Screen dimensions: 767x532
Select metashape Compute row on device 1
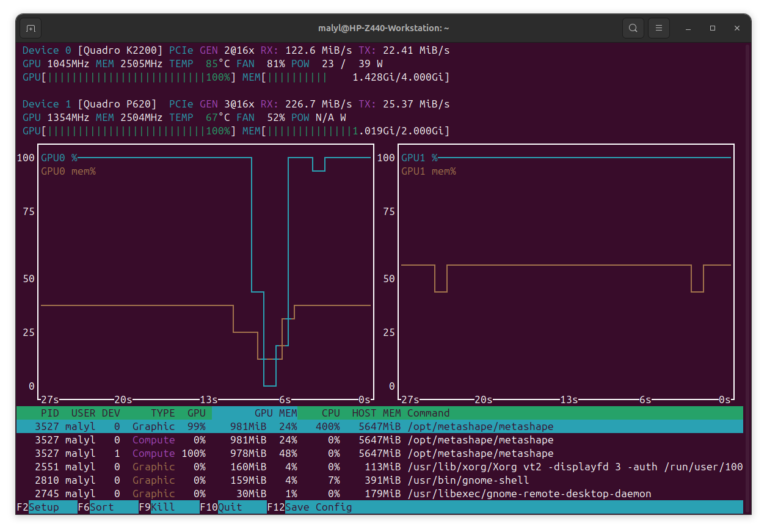[380, 453]
